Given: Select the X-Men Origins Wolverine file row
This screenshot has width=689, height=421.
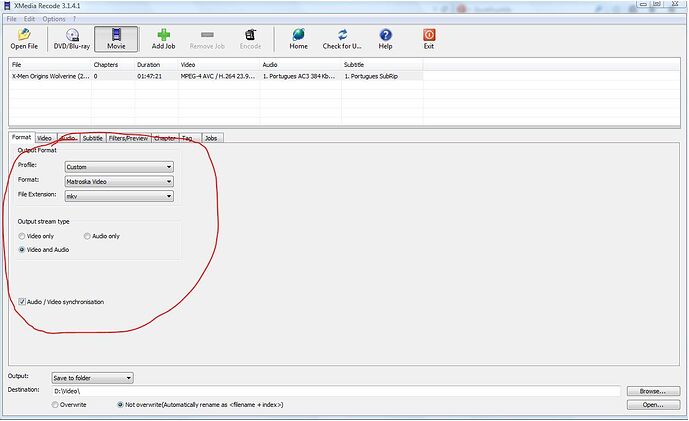Looking at the screenshot, I should tap(215, 76).
